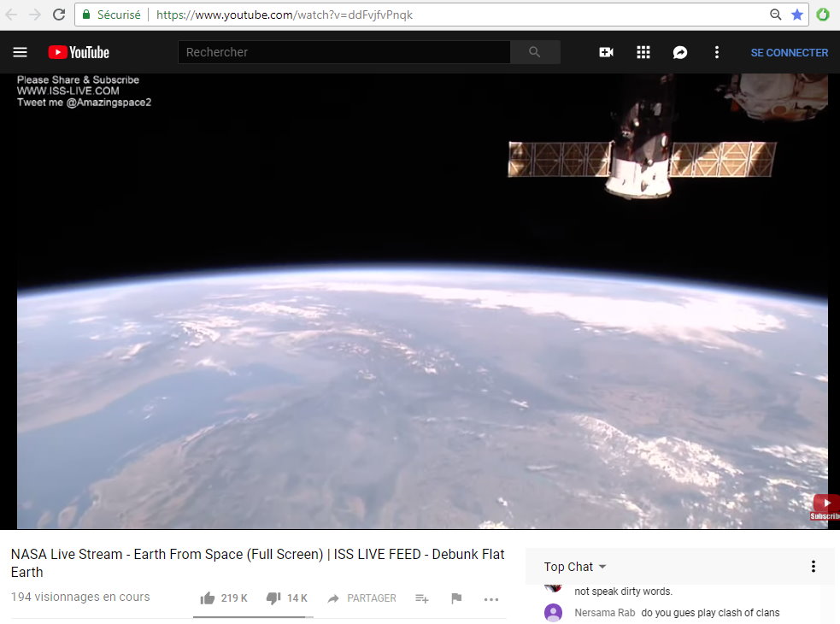Open the chat options three-dot menu
This screenshot has width=840, height=624.
coord(814,566)
